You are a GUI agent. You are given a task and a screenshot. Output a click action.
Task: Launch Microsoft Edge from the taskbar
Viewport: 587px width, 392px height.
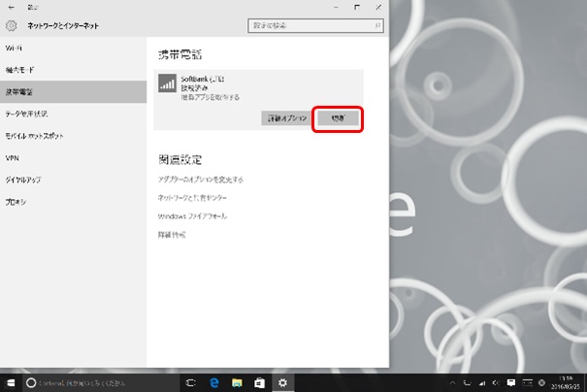(x=214, y=382)
